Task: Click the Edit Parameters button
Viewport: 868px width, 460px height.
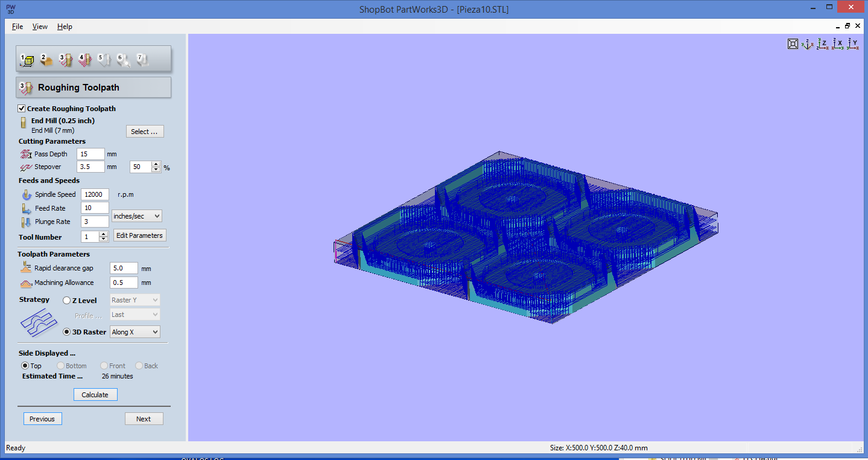Action: tap(139, 235)
